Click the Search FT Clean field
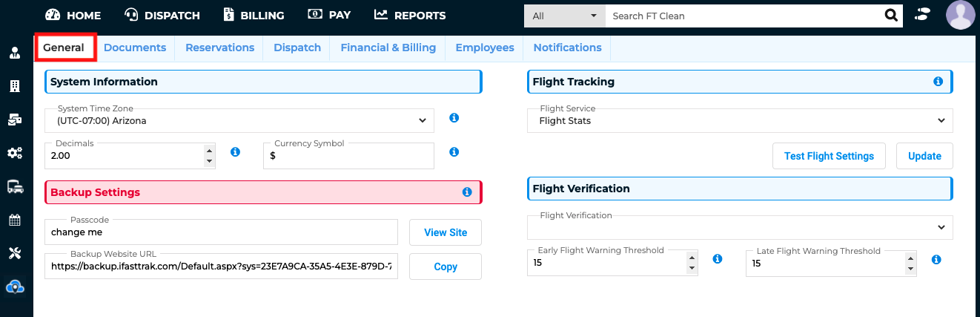The height and width of the screenshot is (317, 980). pyautogui.click(x=744, y=16)
